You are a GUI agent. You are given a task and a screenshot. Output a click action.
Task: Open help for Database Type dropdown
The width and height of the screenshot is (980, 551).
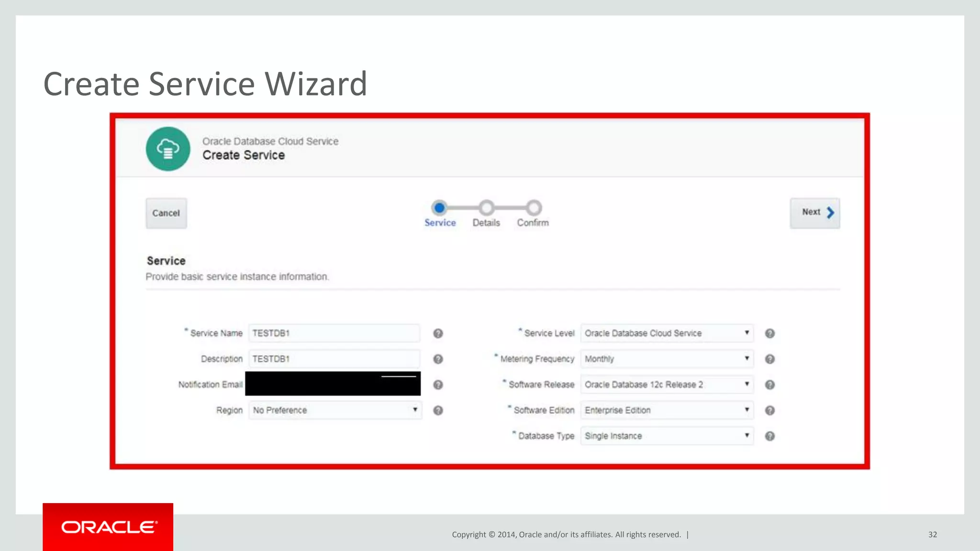pos(769,436)
